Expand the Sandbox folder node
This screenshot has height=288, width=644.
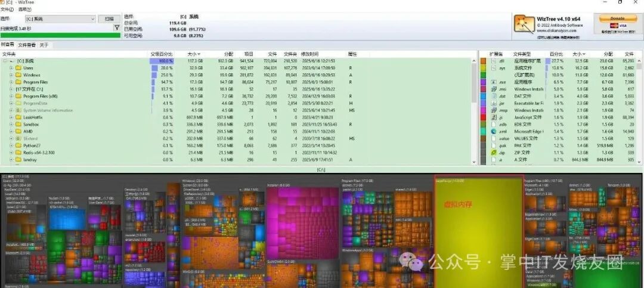tap(11, 124)
